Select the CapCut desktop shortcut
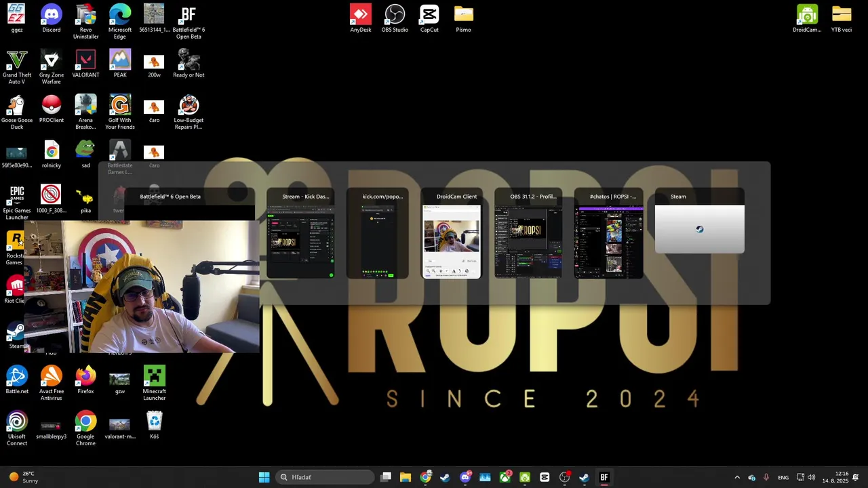 pyautogui.click(x=429, y=19)
